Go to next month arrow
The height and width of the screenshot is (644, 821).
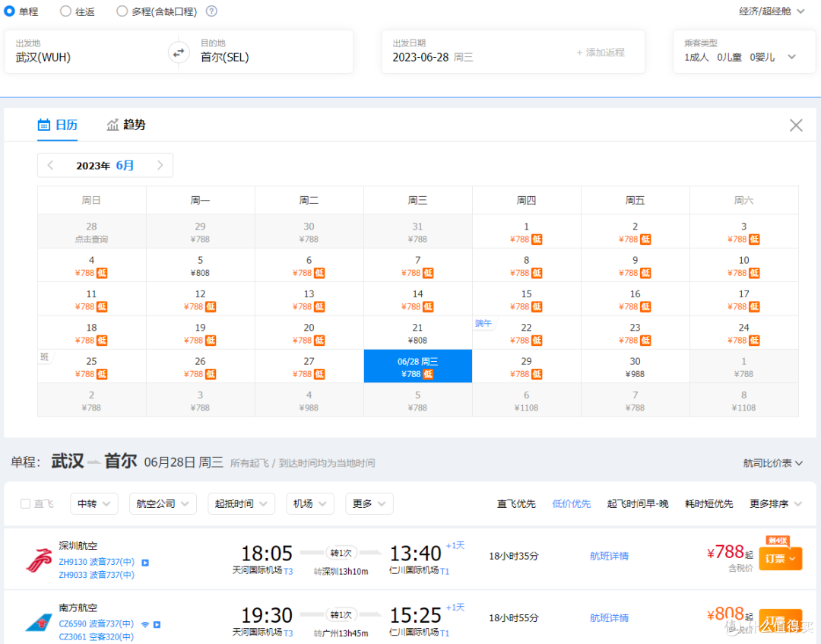(x=160, y=166)
